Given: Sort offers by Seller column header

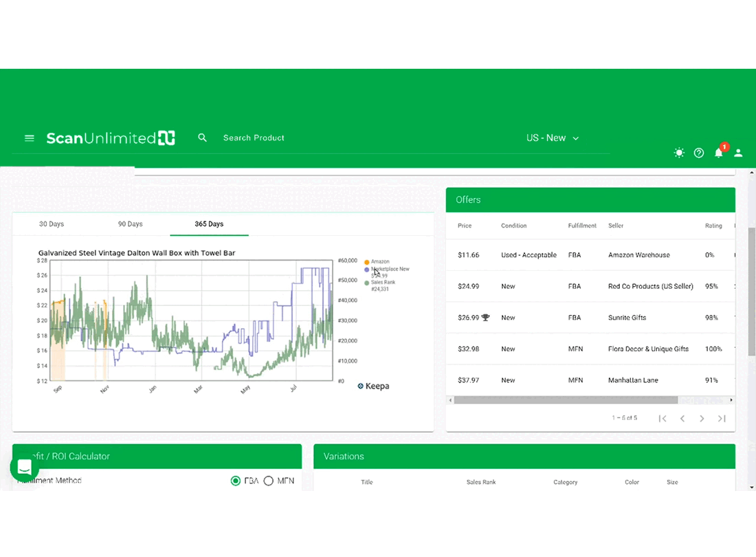Looking at the screenshot, I should pyautogui.click(x=616, y=226).
